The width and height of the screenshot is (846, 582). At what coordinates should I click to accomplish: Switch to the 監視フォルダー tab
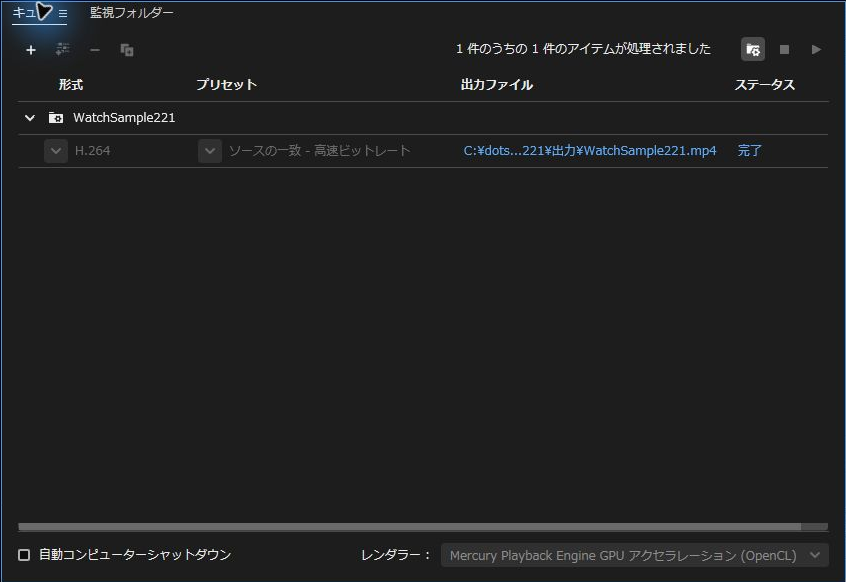(x=132, y=12)
